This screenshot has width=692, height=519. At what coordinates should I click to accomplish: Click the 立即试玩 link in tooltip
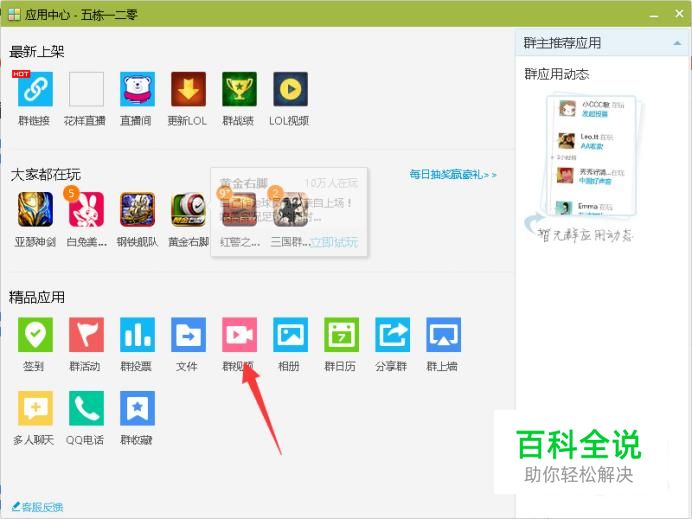pos(334,242)
